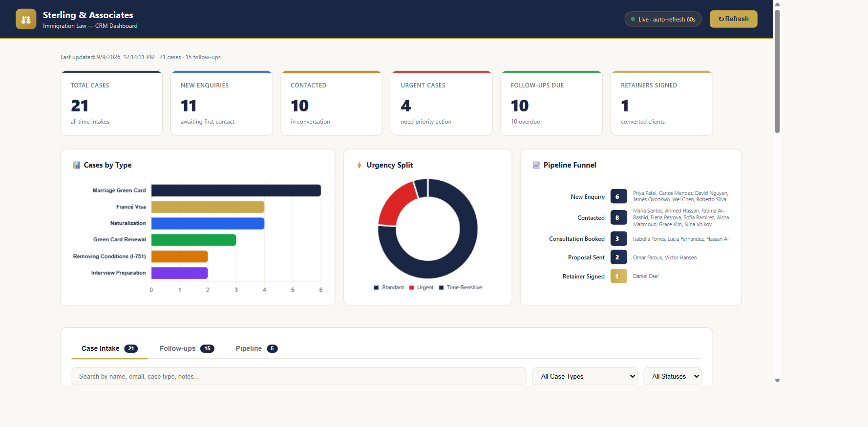
Task: Click the New Enquiries stat card
Action: [221, 103]
